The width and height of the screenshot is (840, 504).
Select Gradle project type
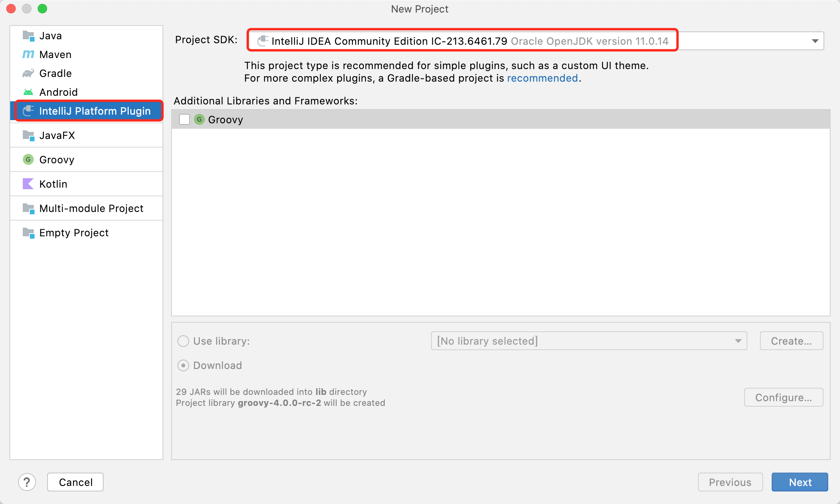point(86,73)
